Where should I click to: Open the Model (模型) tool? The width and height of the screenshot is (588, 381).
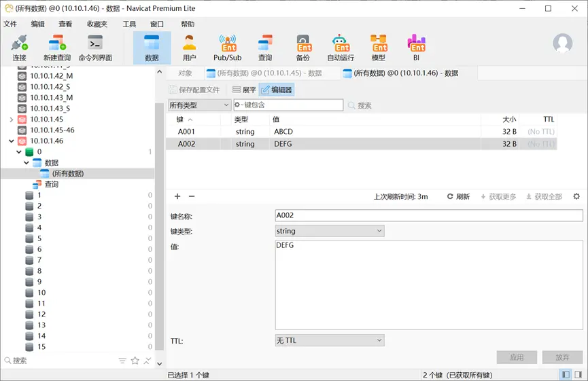click(x=379, y=48)
